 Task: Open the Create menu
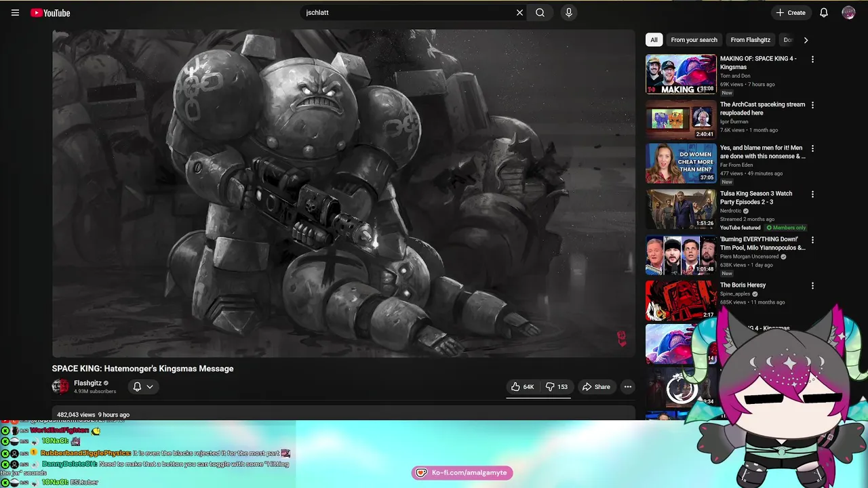coord(791,12)
